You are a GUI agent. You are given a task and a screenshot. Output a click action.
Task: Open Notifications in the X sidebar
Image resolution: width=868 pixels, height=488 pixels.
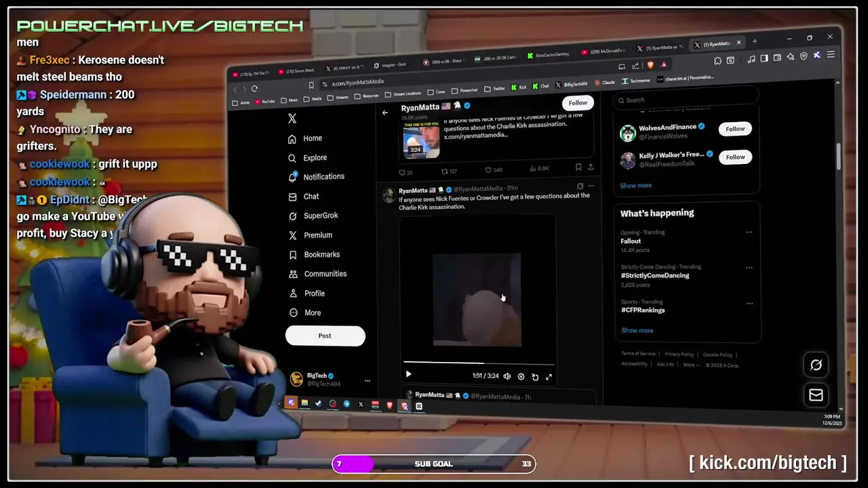tap(316, 177)
